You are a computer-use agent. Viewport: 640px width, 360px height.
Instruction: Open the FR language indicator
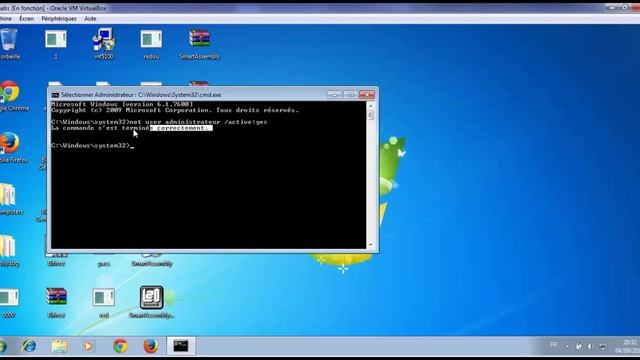tap(553, 345)
